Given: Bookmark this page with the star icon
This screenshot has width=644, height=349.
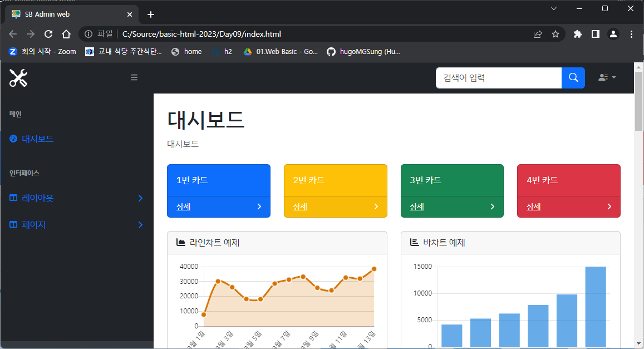Looking at the screenshot, I should tap(555, 34).
